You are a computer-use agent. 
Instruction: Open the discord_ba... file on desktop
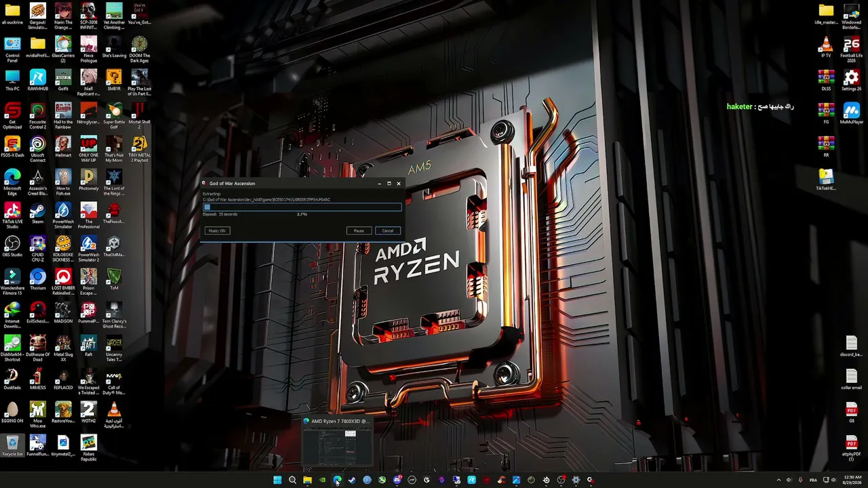852,346
